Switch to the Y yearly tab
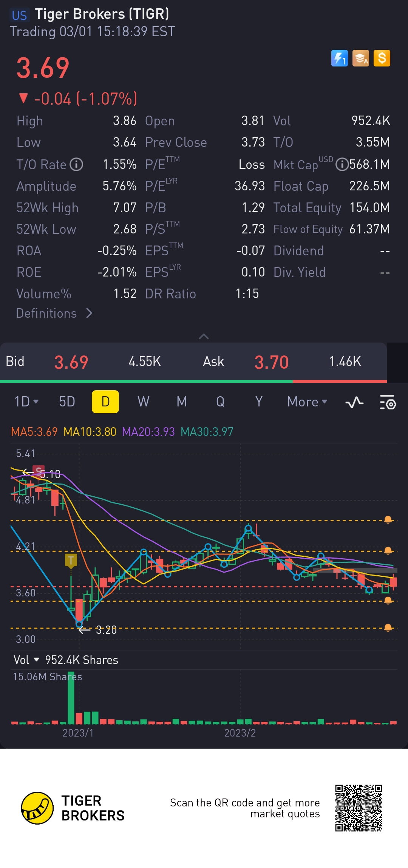Viewport: 408px width, 868px height. (259, 402)
